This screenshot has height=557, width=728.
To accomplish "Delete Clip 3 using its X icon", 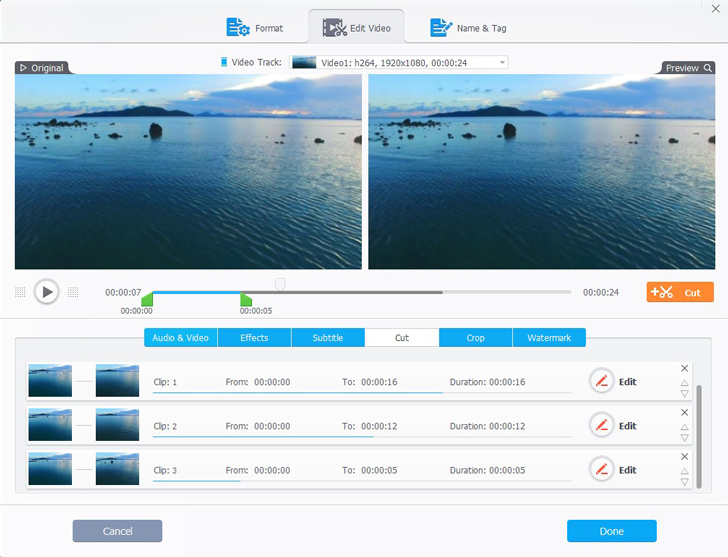I will (685, 457).
